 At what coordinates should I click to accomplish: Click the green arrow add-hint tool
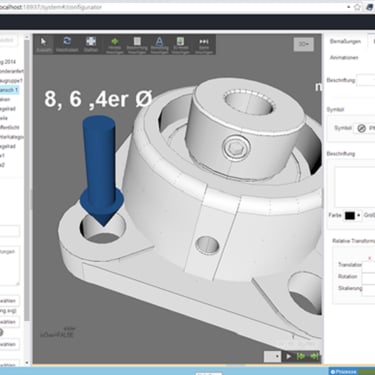[x=115, y=45]
